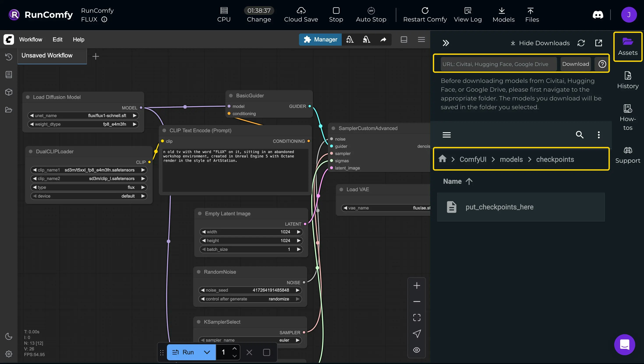Image resolution: width=644 pixels, height=364 pixels.
Task: Select put_checkpoints_here file
Action: (x=520, y=207)
